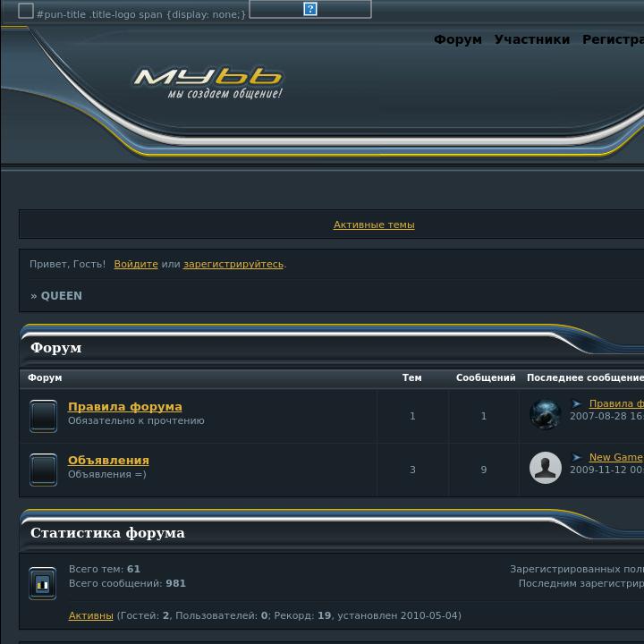Screen dimensions: 644x644
Task: Click the Тем column header
Action: (x=412, y=377)
